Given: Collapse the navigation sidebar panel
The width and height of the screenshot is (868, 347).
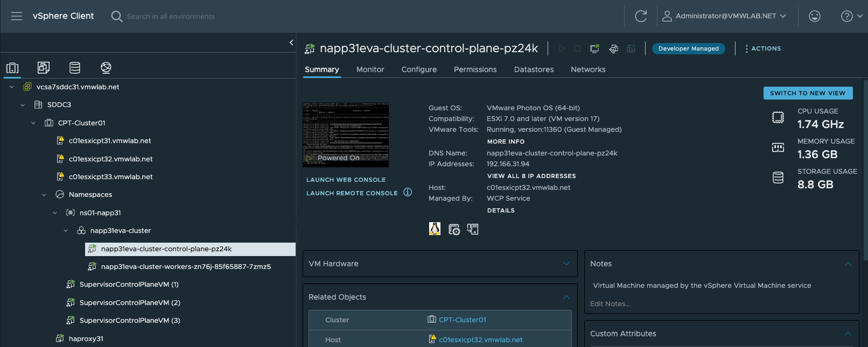Looking at the screenshot, I should click(291, 43).
